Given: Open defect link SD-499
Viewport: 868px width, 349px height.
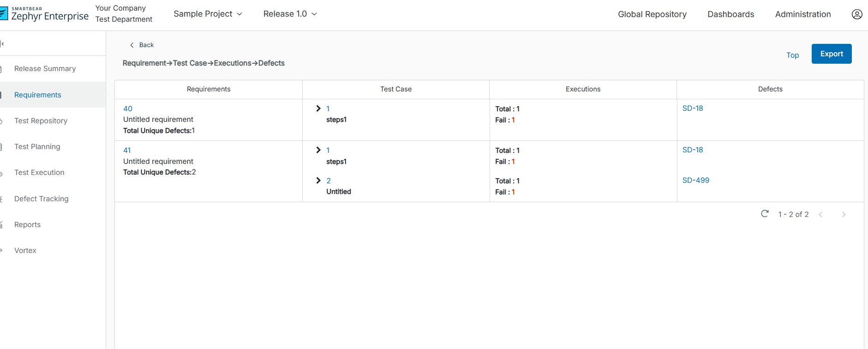Looking at the screenshot, I should (695, 181).
